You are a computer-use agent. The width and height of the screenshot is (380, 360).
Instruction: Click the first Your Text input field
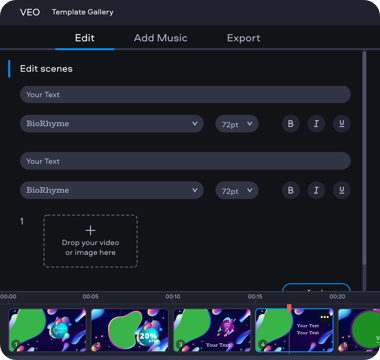[x=185, y=95]
